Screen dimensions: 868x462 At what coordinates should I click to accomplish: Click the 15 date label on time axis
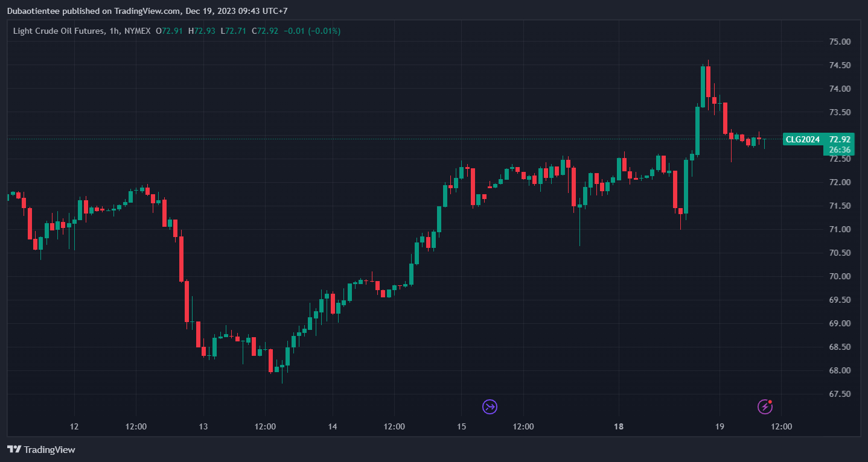[461, 426]
